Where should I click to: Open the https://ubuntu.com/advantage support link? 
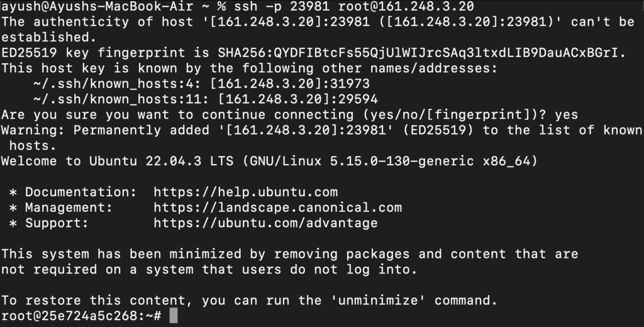coord(265,223)
